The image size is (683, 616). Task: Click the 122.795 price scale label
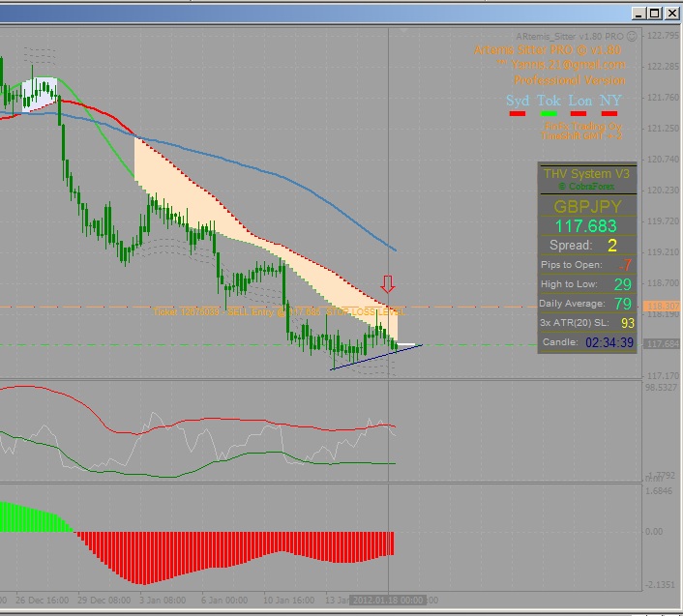[663, 35]
